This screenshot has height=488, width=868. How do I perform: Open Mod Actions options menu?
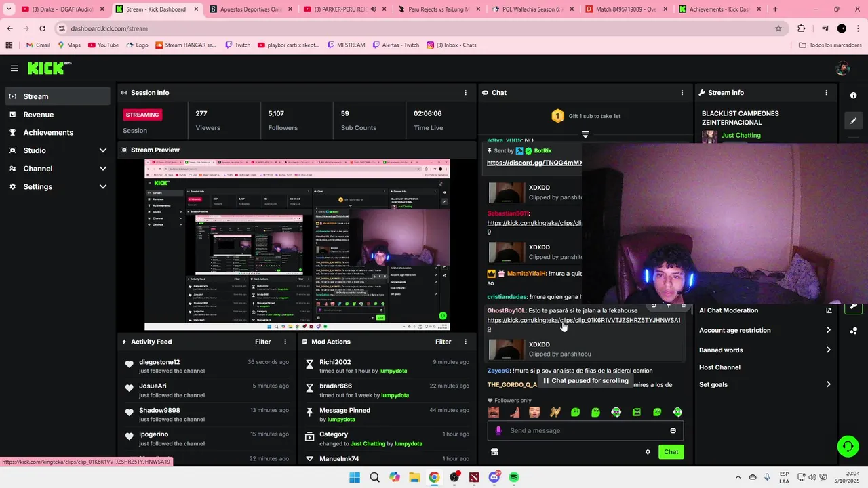tap(465, 342)
